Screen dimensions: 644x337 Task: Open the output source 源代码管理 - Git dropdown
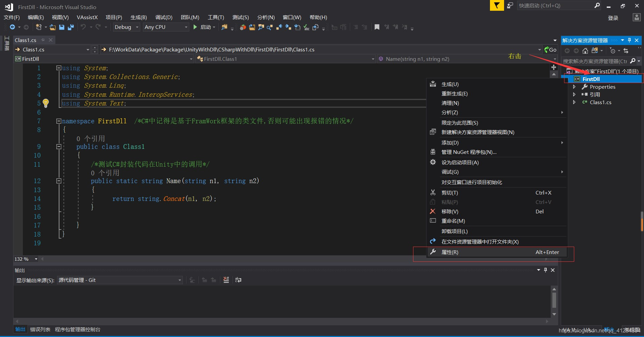click(120, 280)
